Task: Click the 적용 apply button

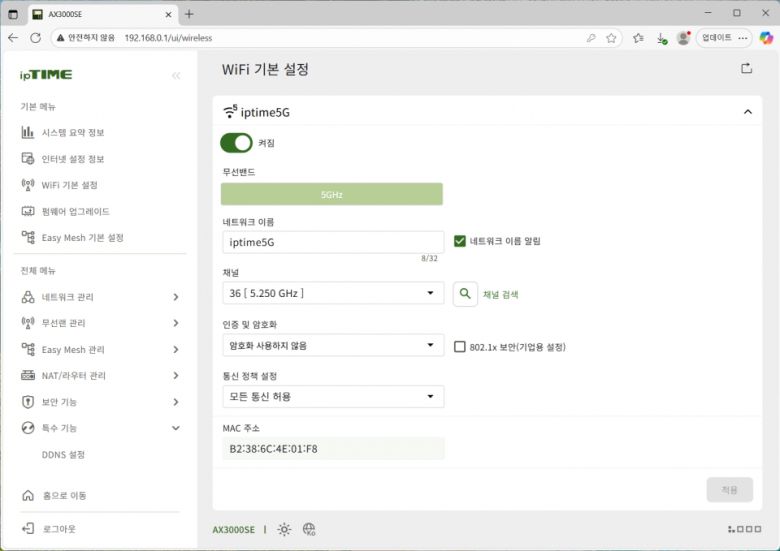Action: [x=729, y=490]
